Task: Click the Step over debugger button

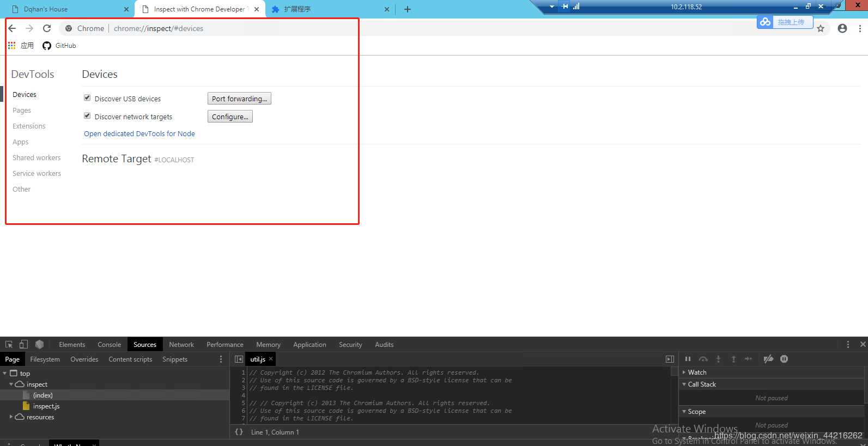Action: (x=703, y=359)
